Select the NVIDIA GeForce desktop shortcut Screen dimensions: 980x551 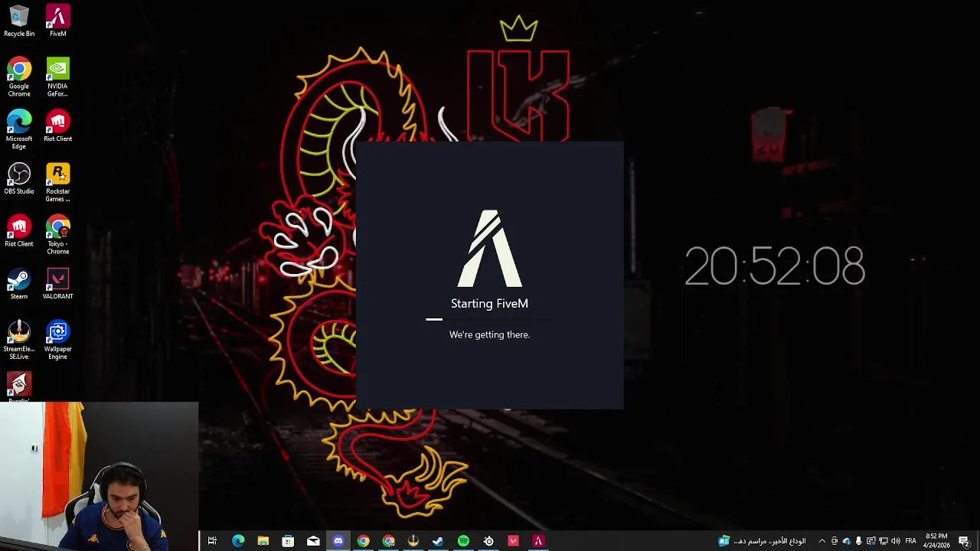click(57, 77)
